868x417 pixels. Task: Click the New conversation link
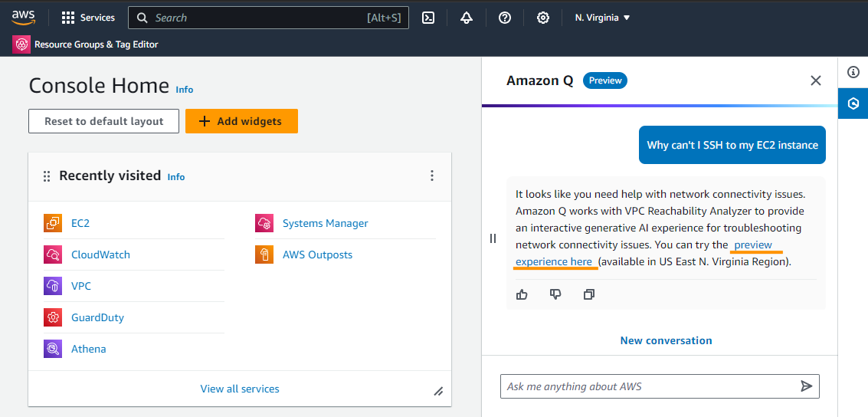click(x=667, y=340)
